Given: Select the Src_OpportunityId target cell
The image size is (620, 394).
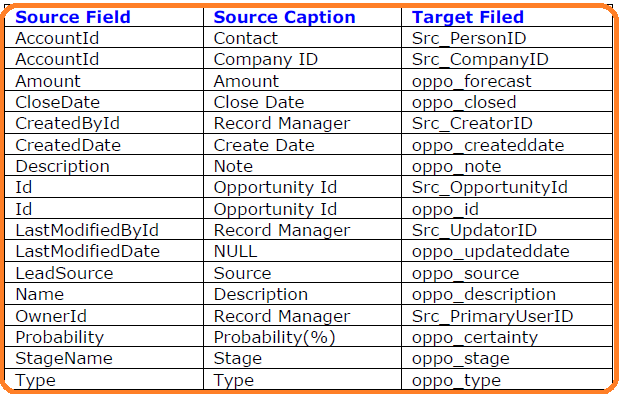Looking at the screenshot, I should tap(507, 187).
